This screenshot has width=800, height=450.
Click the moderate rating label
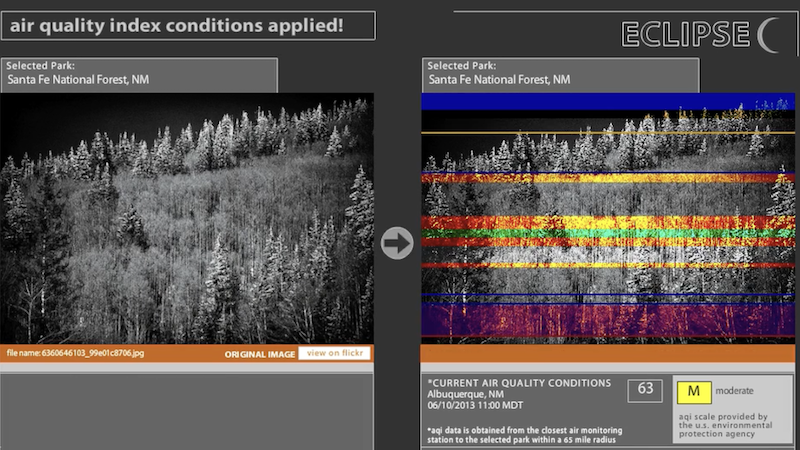pyautogui.click(x=734, y=390)
